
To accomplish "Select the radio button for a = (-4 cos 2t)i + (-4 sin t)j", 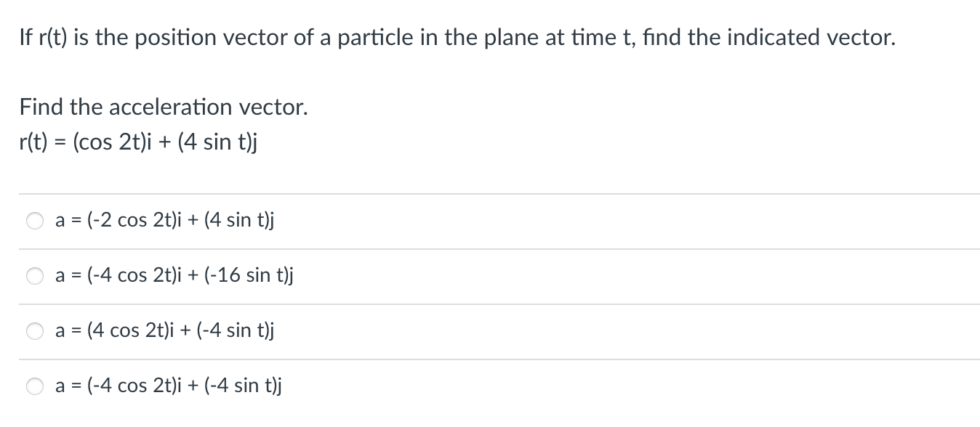I will pyautogui.click(x=34, y=386).
